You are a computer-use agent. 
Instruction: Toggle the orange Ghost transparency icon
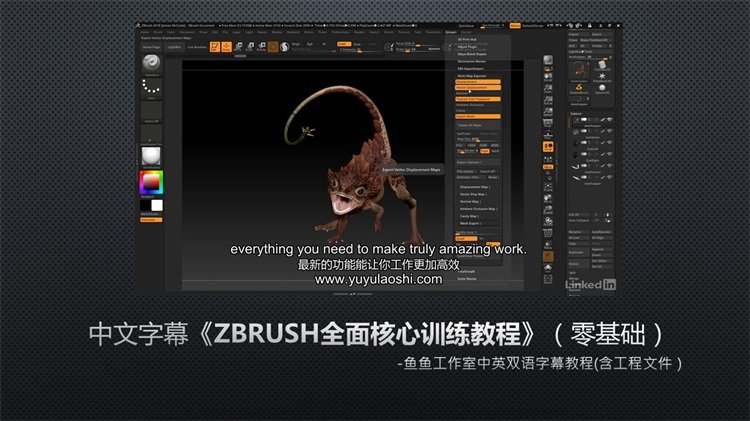point(548,256)
